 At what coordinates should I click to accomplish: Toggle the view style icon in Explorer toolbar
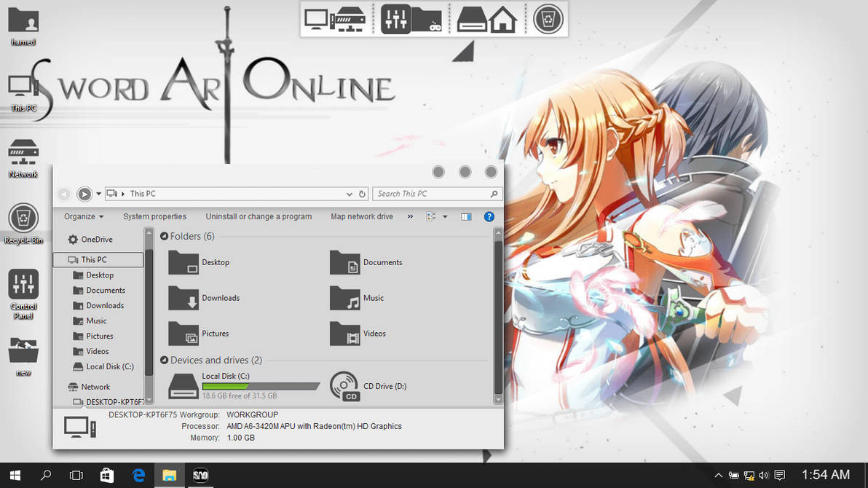(433, 216)
